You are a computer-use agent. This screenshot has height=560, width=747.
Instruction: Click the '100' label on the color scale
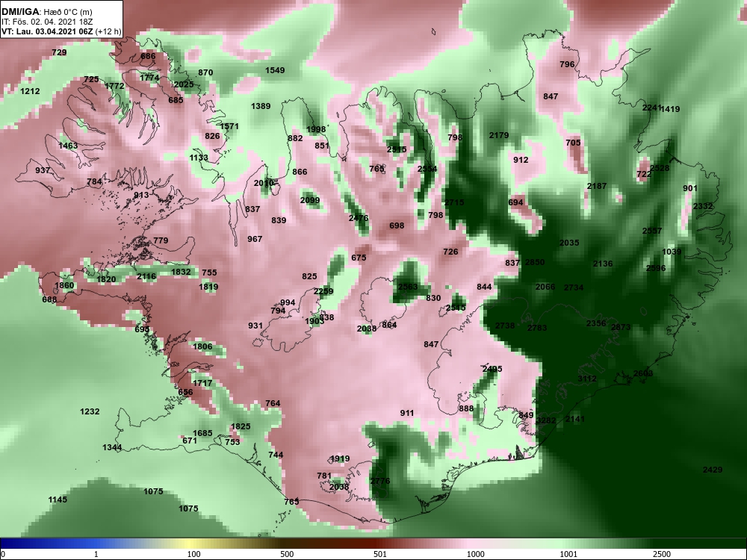tap(193, 554)
